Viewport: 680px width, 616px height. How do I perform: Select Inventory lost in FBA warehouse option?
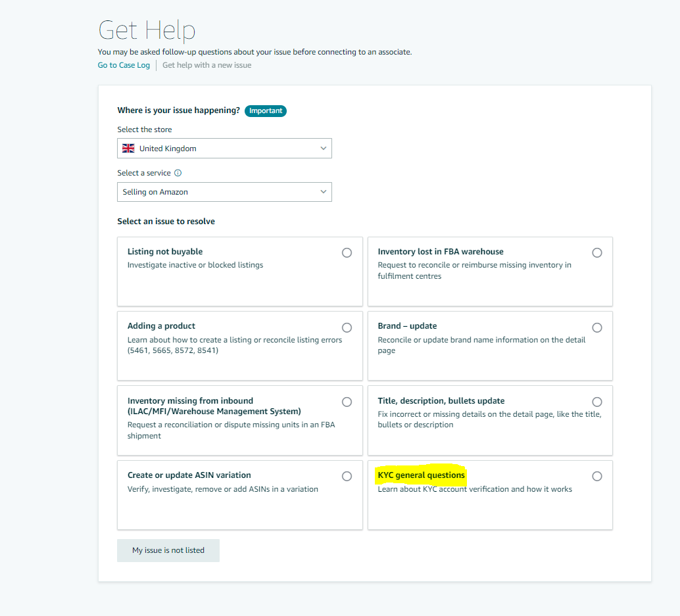coord(597,252)
